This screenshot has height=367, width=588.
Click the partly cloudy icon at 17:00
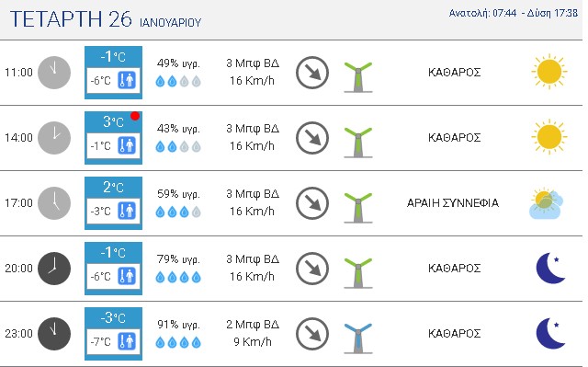coord(546,203)
